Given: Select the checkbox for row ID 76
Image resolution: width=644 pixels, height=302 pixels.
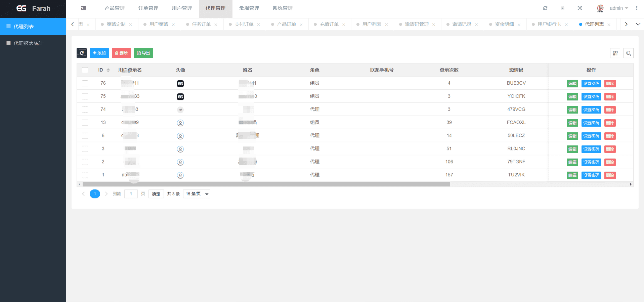Looking at the screenshot, I should click(x=85, y=83).
